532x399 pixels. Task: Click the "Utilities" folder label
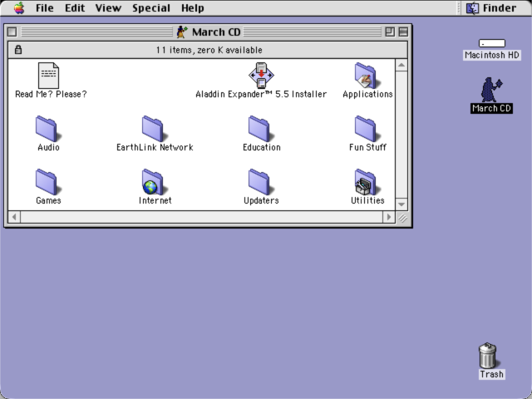click(x=367, y=200)
